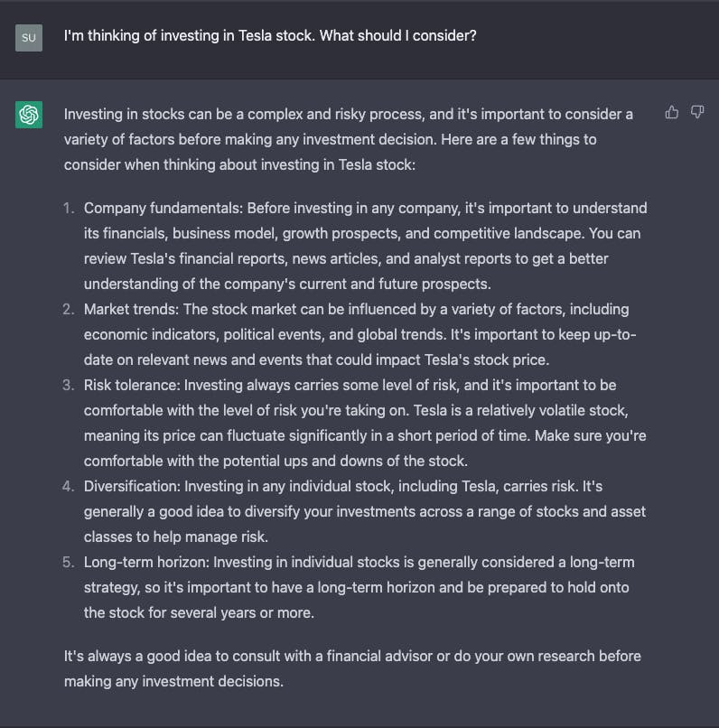Click the intro paragraph starting 'Investing in stocks'
Image resolution: width=719 pixels, height=728 pixels.
pyautogui.click(x=349, y=139)
